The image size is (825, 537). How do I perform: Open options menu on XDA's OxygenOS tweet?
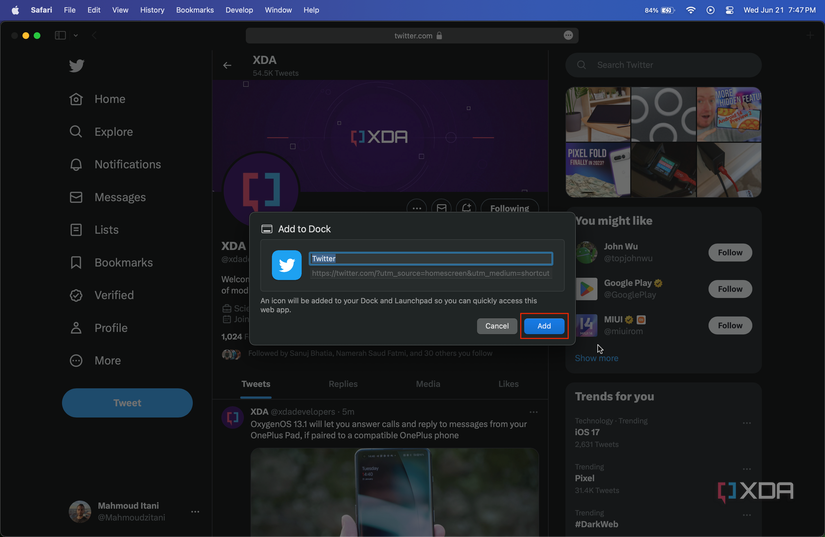pos(534,412)
